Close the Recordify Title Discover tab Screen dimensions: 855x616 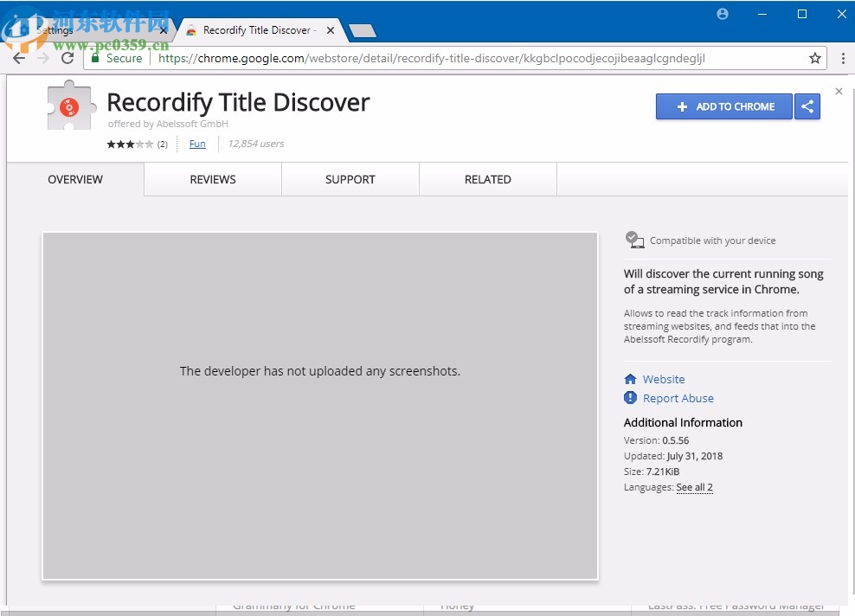(331, 30)
